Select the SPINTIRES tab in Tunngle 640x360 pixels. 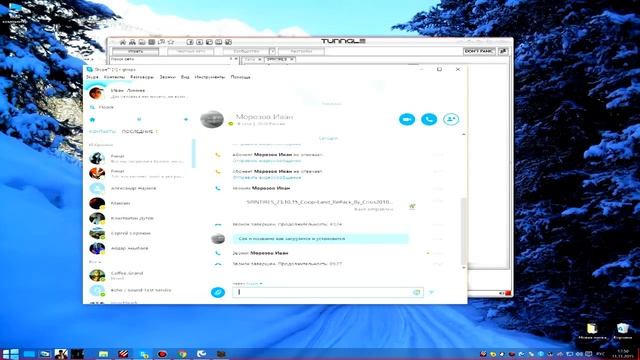pos(277,60)
